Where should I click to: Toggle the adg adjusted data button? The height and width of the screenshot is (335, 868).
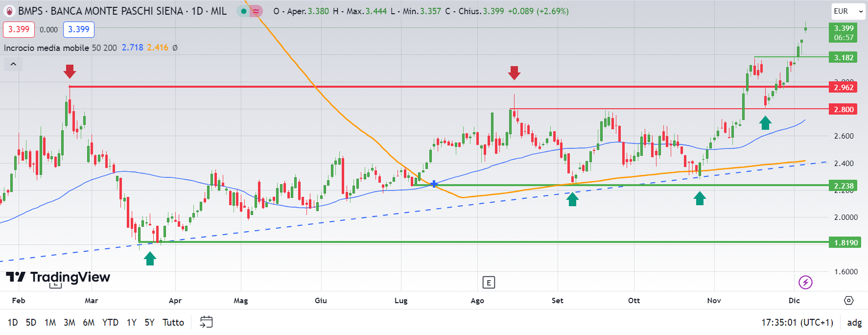pyautogui.click(x=854, y=322)
